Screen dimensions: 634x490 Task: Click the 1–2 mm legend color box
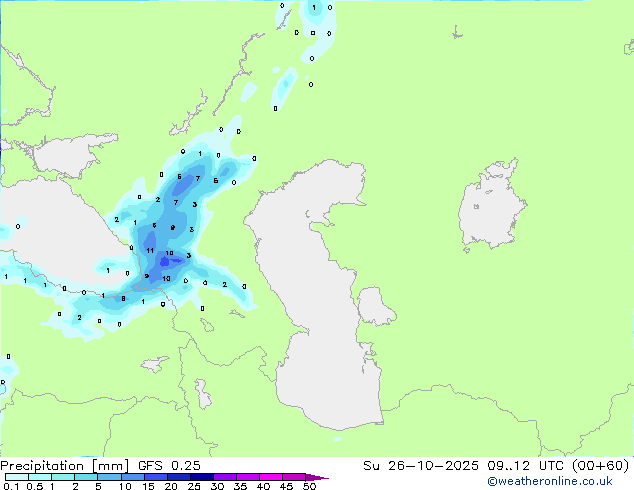[63, 477]
